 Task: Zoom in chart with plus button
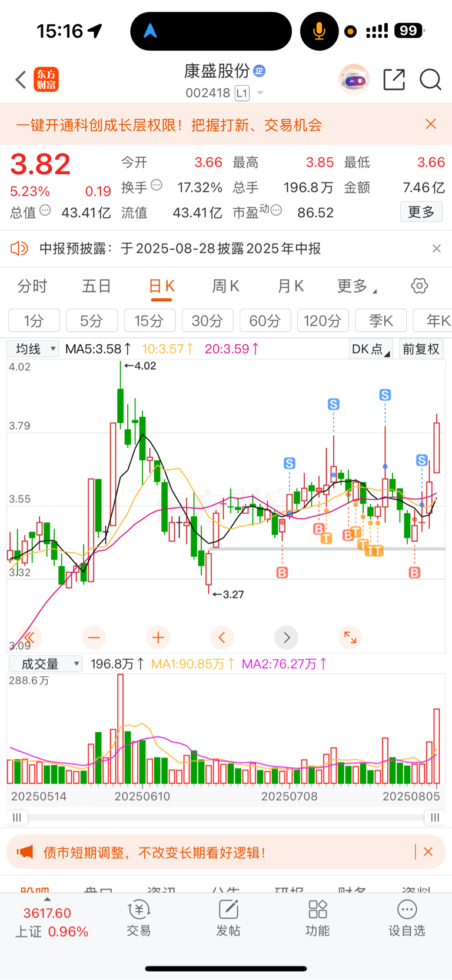point(158,637)
